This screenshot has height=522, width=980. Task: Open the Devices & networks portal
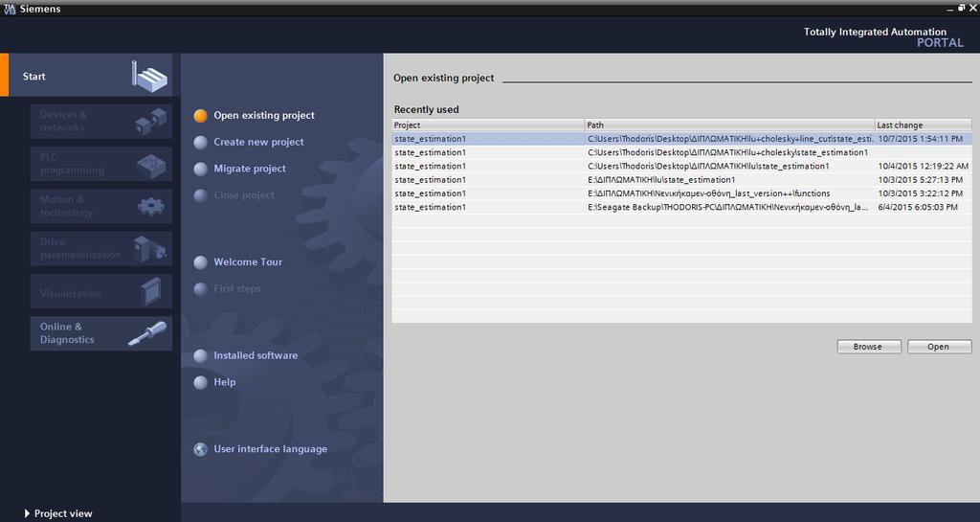click(101, 122)
